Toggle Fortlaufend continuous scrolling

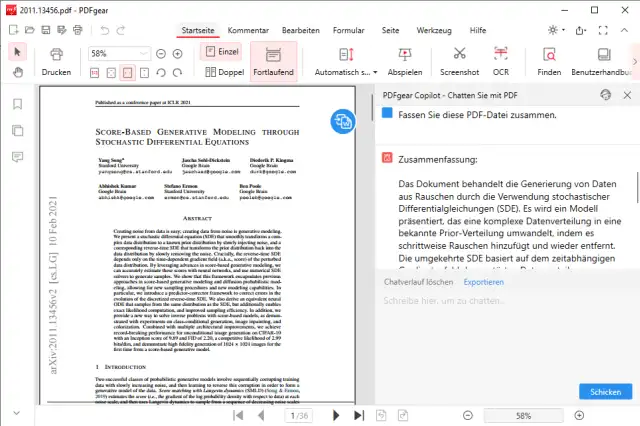pos(273,60)
